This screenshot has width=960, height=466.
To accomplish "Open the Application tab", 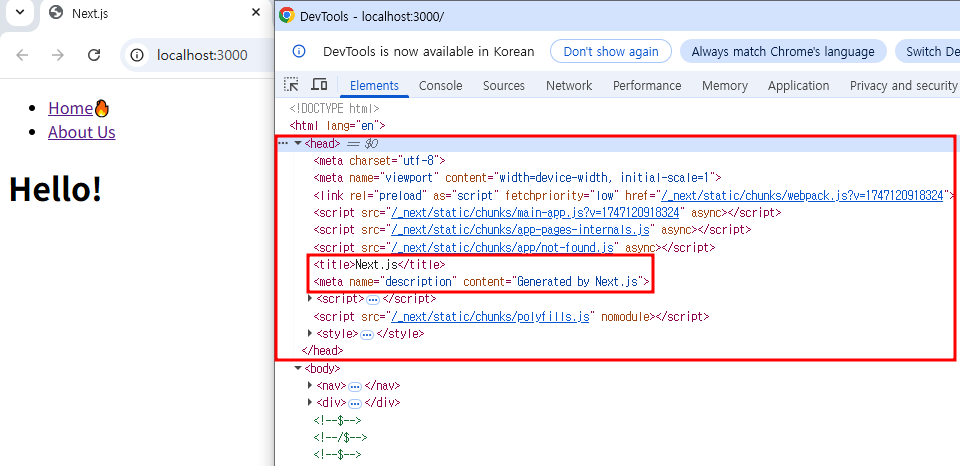I will tap(798, 86).
